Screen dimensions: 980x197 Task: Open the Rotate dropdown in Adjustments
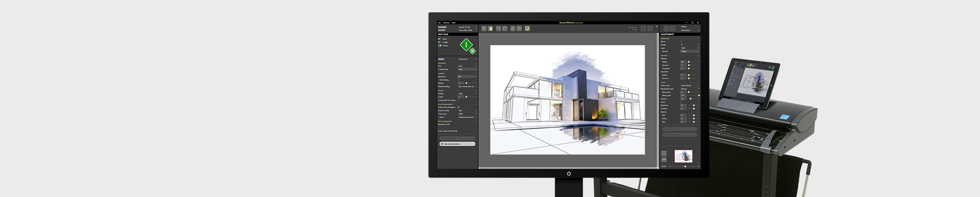pos(690,45)
